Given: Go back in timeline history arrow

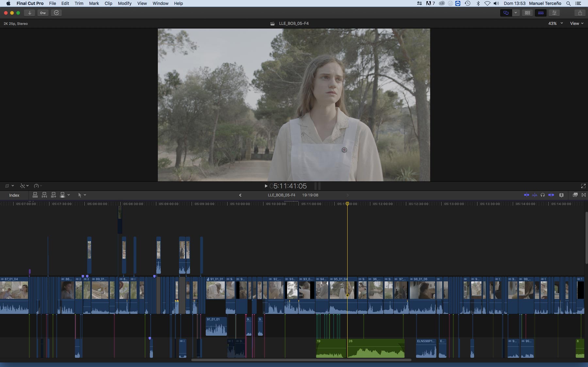Looking at the screenshot, I should (240, 195).
